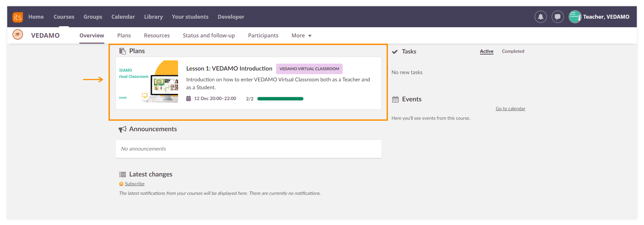
Task: Click the Tasks heading
Action: [409, 51]
